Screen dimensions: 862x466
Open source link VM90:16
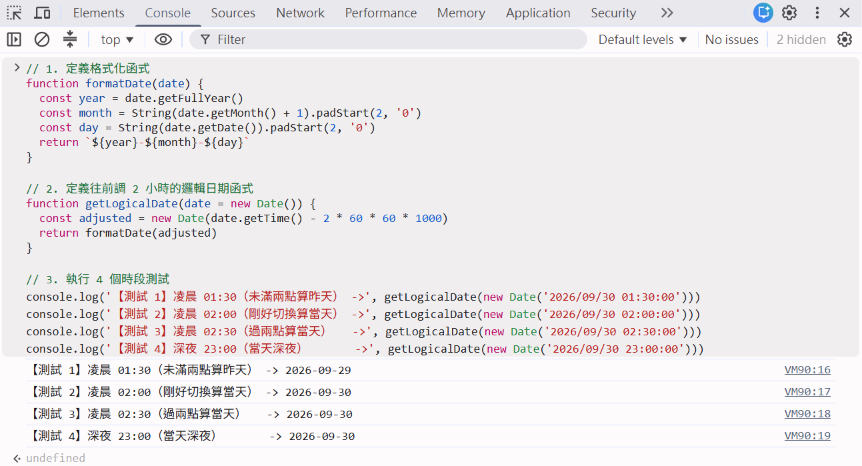pos(807,370)
